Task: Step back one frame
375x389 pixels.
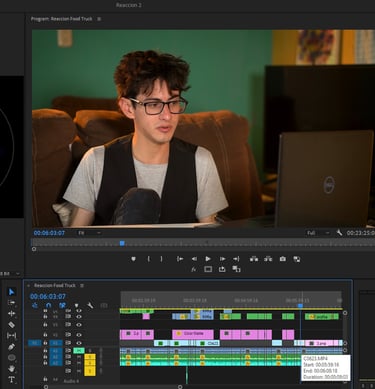Action: 194,259
